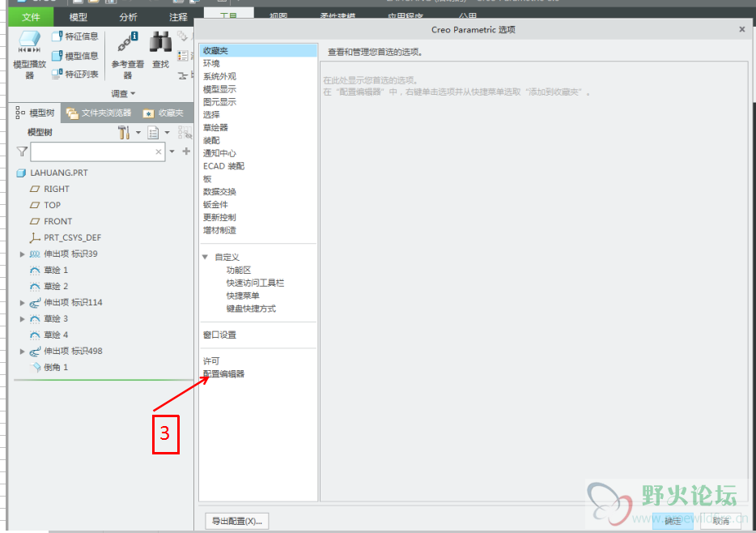Select 系统外观 options category
Screen dimensions: 756x533
(219, 76)
